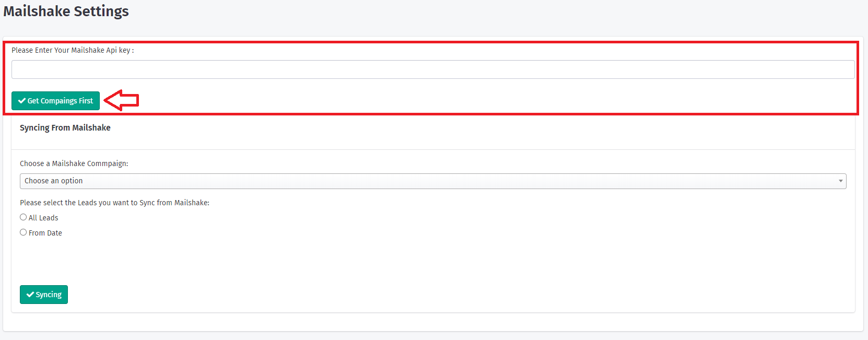Image resolution: width=868 pixels, height=340 pixels.
Task: Click the dropdown caret arrow at right
Action: 840,181
